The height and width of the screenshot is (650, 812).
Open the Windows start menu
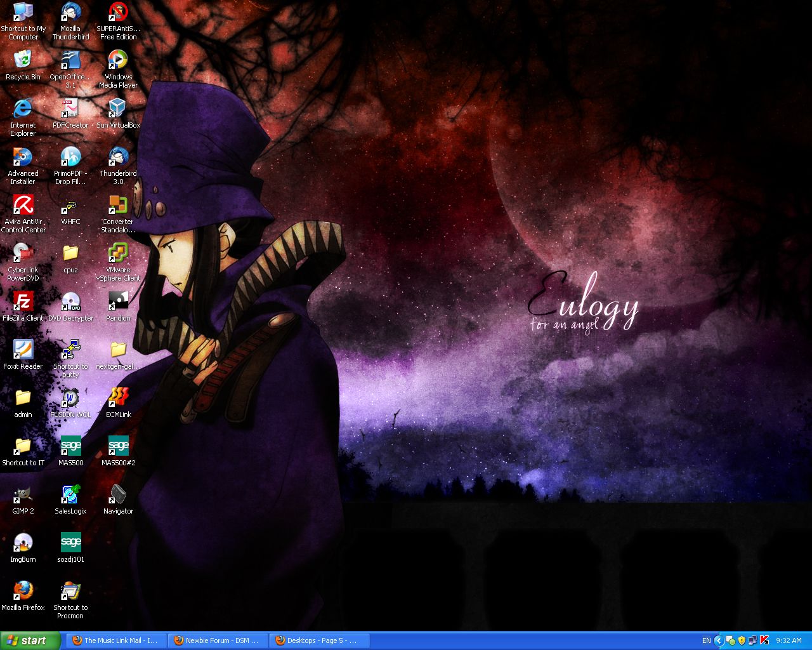point(30,640)
